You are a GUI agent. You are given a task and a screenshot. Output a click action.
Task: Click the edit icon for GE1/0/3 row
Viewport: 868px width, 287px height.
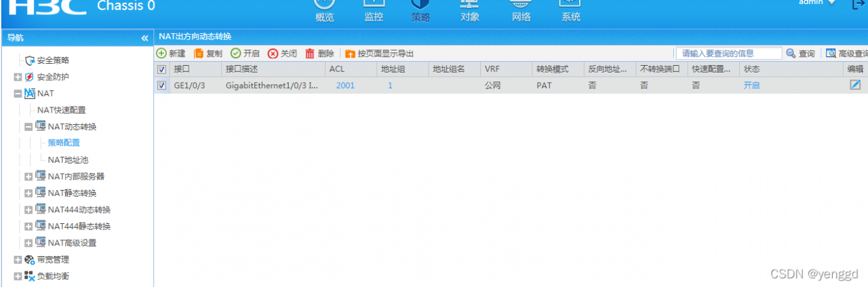[855, 85]
